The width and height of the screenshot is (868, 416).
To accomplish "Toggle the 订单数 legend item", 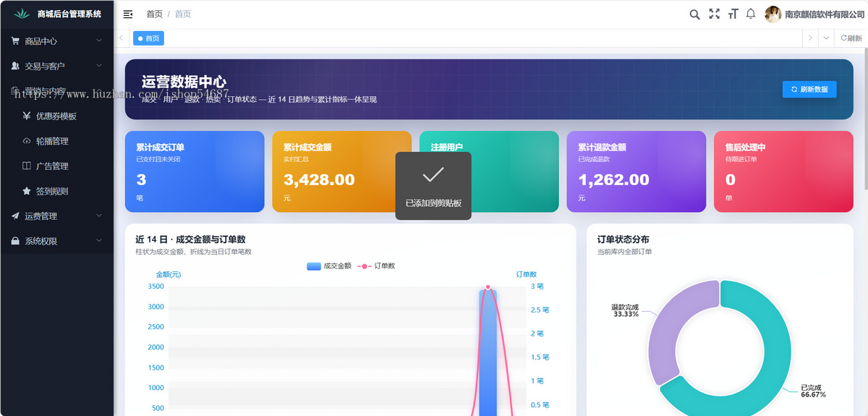I will pyautogui.click(x=376, y=266).
